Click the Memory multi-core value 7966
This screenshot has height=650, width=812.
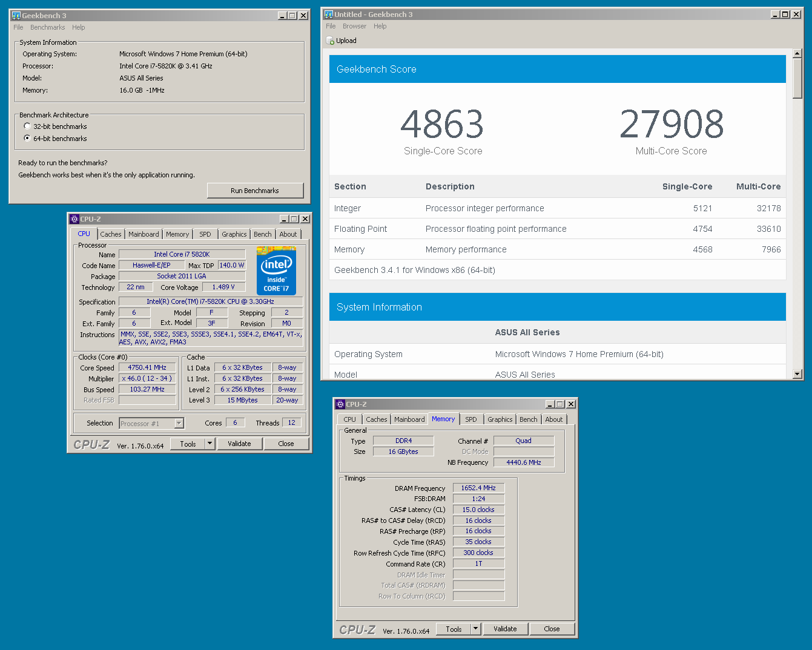(x=771, y=249)
